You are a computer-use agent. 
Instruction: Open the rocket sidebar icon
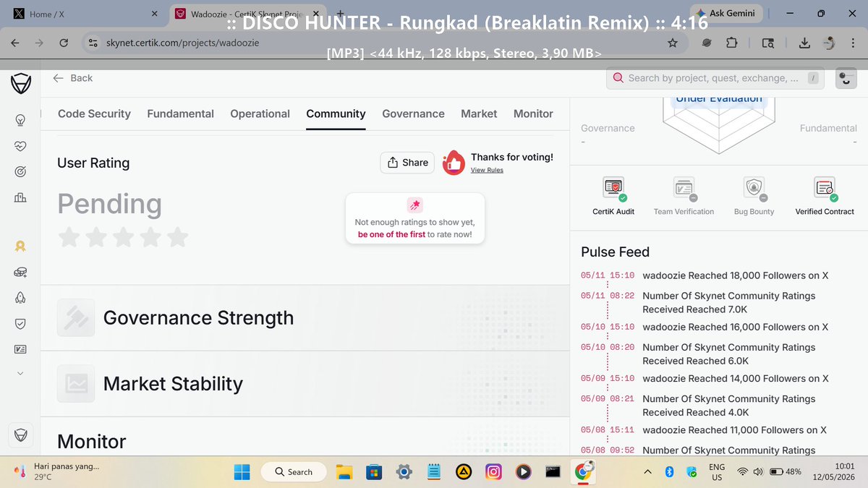coord(20,298)
